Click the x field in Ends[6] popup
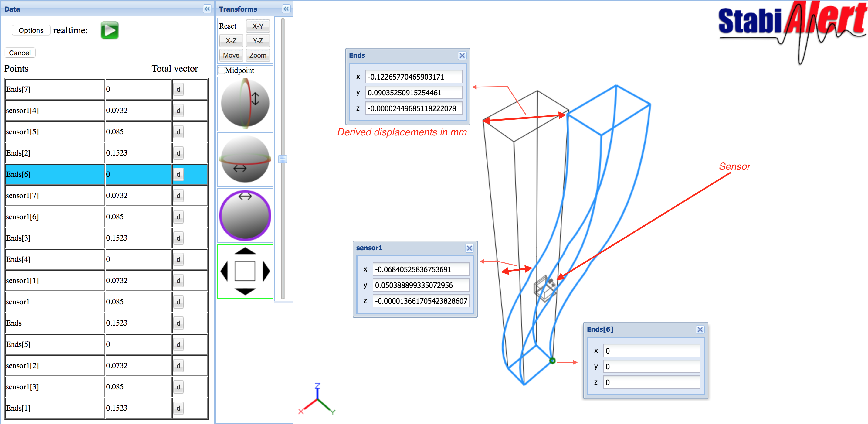This screenshot has height=424, width=868. [652, 351]
